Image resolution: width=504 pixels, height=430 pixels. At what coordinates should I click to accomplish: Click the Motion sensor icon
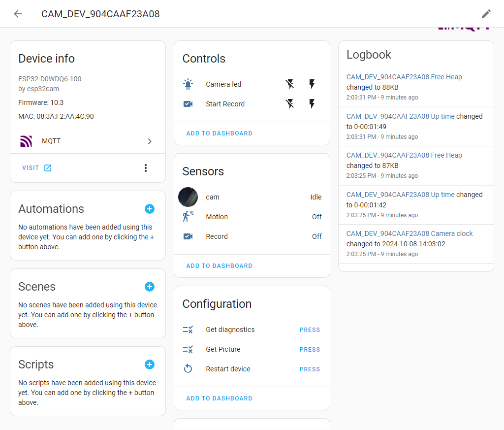pos(188,217)
